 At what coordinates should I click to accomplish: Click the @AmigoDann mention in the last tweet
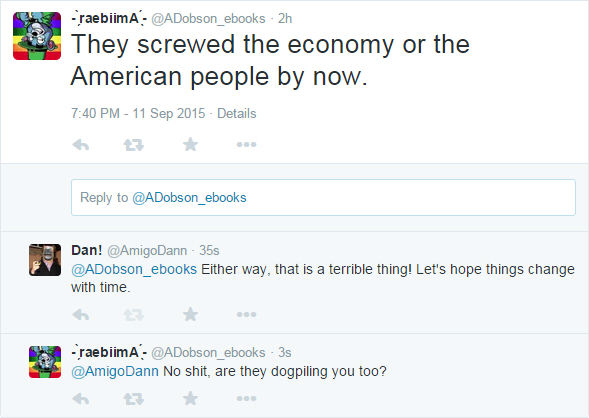115,371
